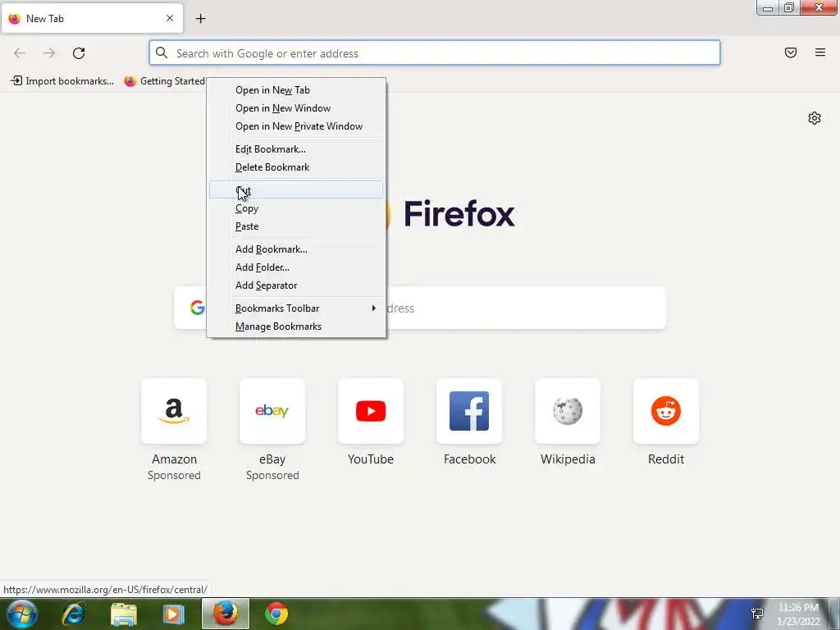Open the Windows Start menu
This screenshot has height=630, width=840.
coord(22,614)
